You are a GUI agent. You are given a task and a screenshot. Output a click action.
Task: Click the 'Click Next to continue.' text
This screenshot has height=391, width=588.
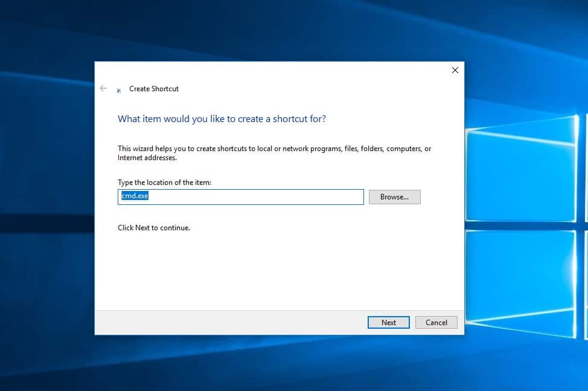154,228
